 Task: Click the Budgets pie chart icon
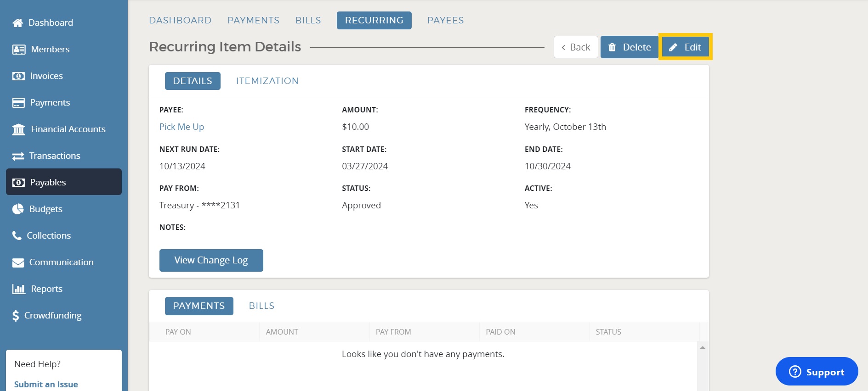[18, 209]
